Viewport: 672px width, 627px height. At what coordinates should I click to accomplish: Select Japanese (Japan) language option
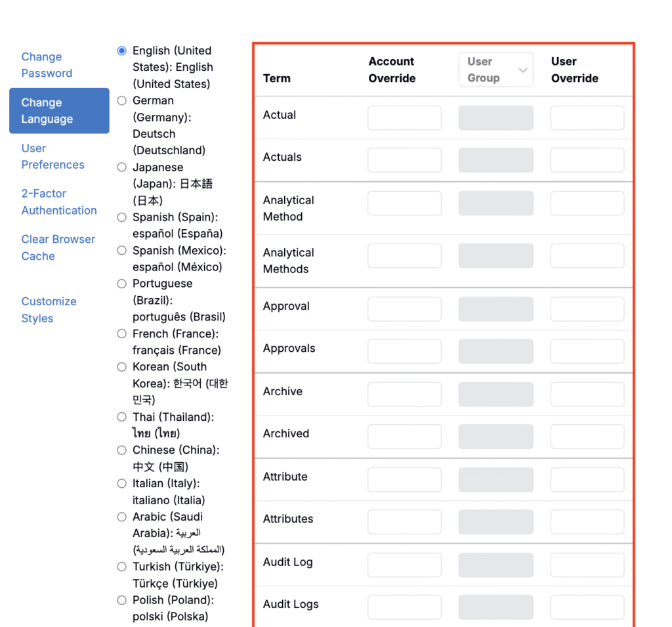coord(121,167)
